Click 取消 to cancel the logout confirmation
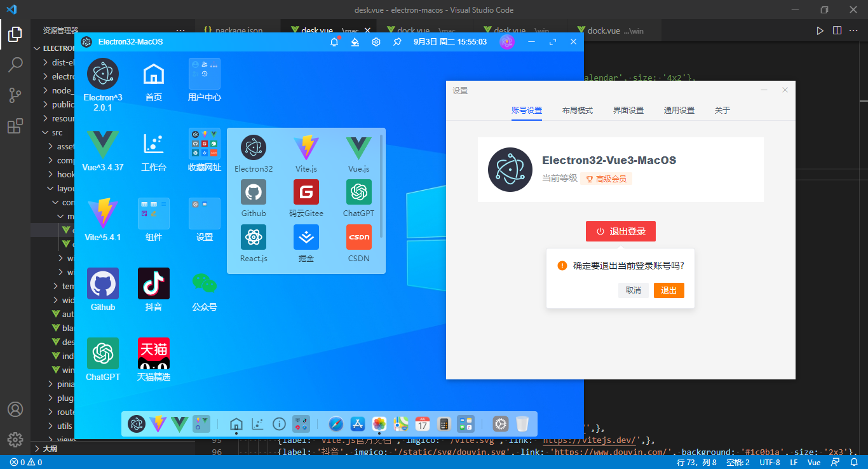The image size is (868, 469). (633, 290)
